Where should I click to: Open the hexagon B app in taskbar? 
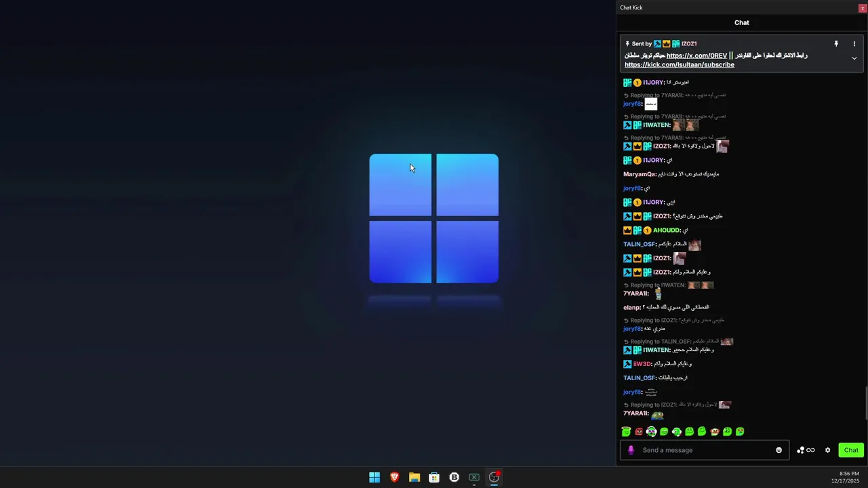coord(454,477)
